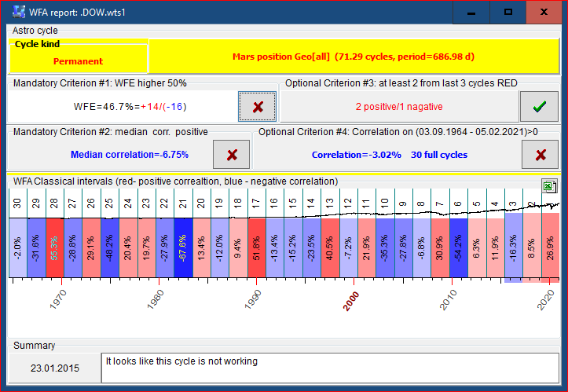Click the 30 full cycles text
568x392 pixels.
tap(439, 155)
